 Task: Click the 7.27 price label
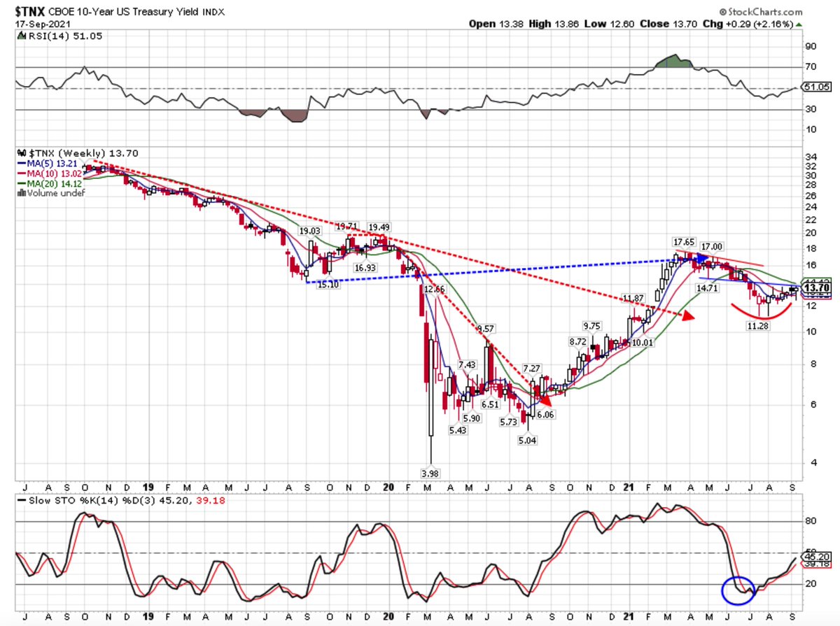(x=532, y=368)
